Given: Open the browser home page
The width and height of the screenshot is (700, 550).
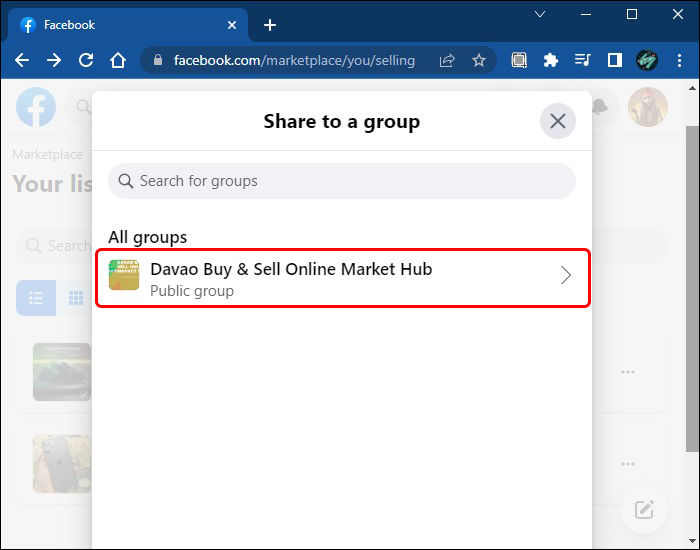Looking at the screenshot, I should 118,60.
